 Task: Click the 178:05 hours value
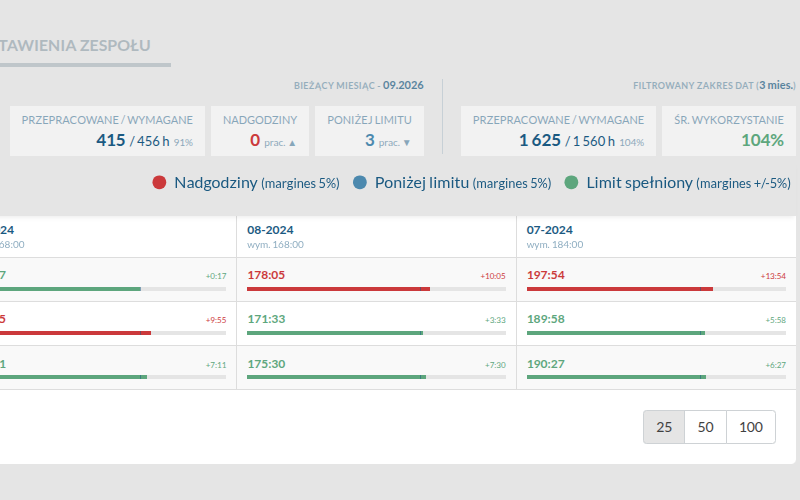pos(266,275)
